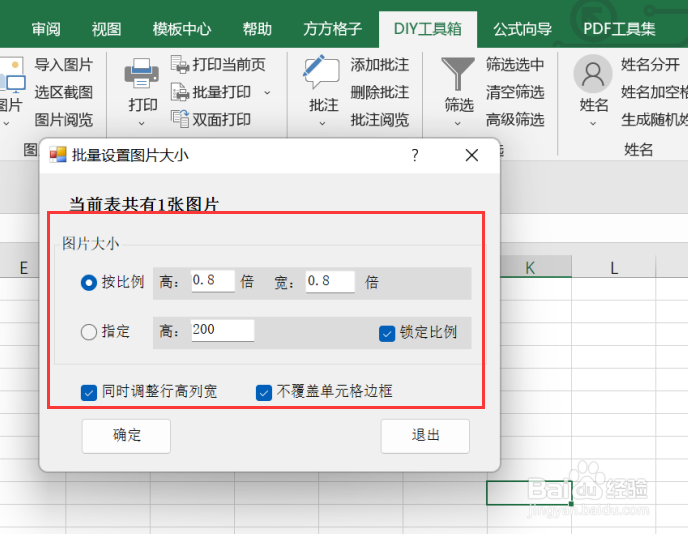Viewport: 688px width, 534px height.
Task: Click 清空筛选 command
Action: tap(515, 92)
